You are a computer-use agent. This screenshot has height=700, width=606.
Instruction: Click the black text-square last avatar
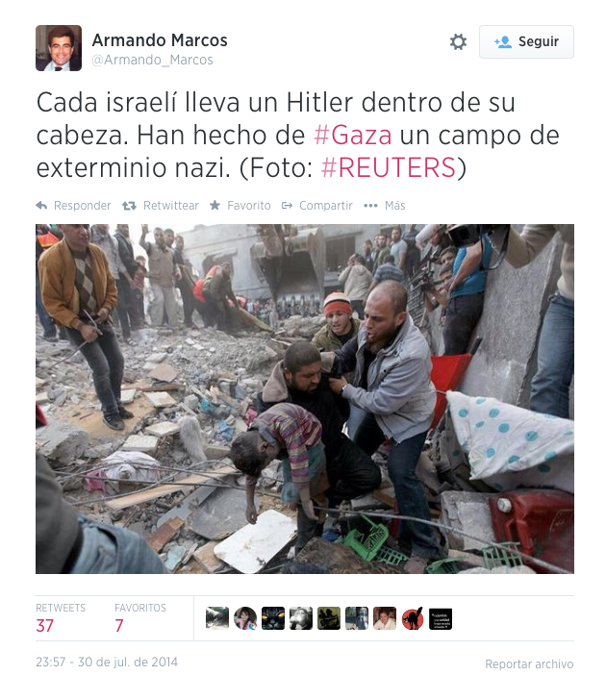[x=441, y=618]
